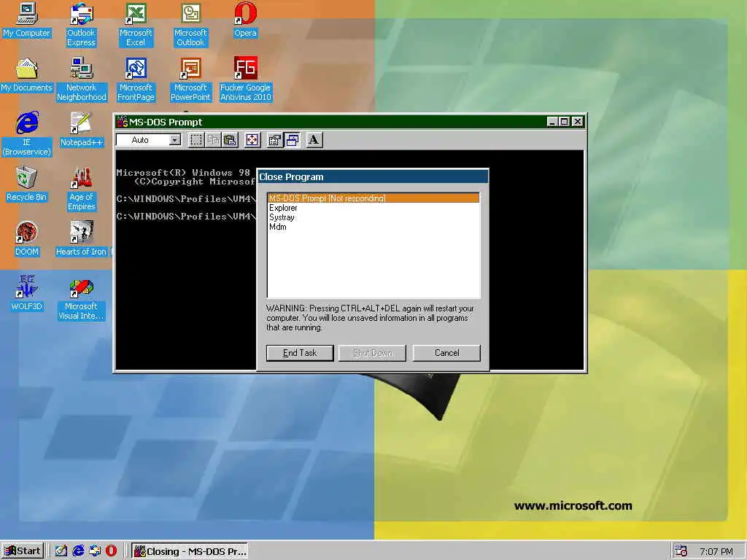
Task: Click the Copy icon in MS-DOS toolbar
Action: [213, 140]
